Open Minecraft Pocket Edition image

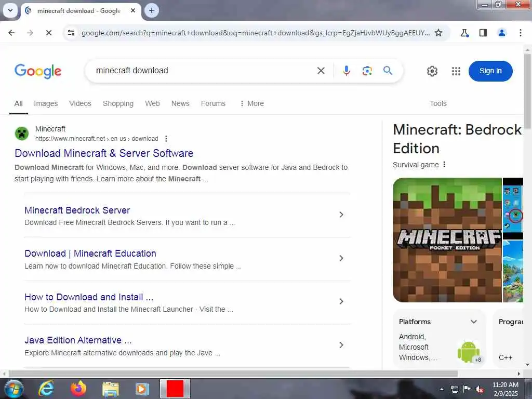[x=447, y=240]
